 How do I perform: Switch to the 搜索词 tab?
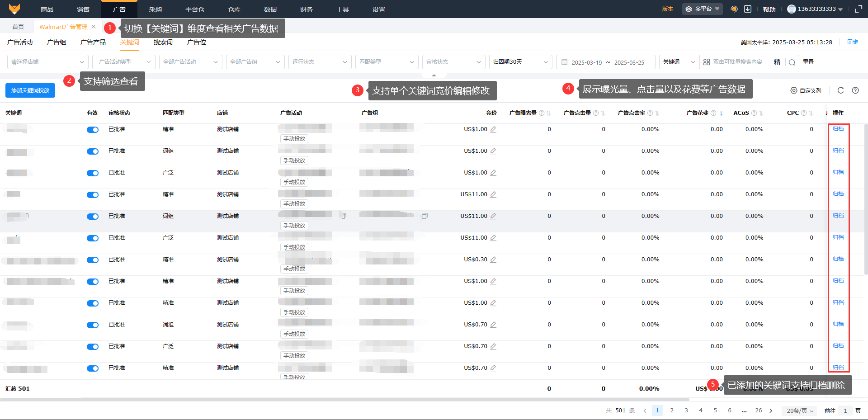point(163,42)
